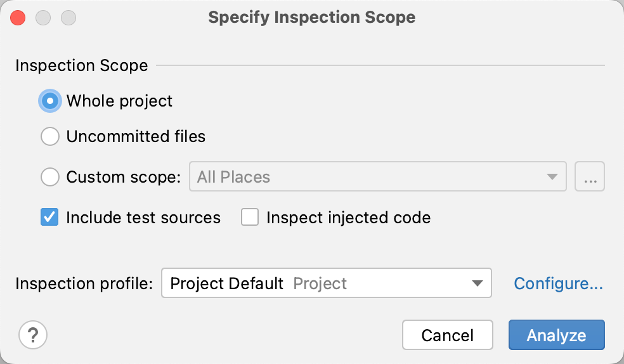
Task: Click the arrow of the All Places dropdown
Action: coord(552,177)
